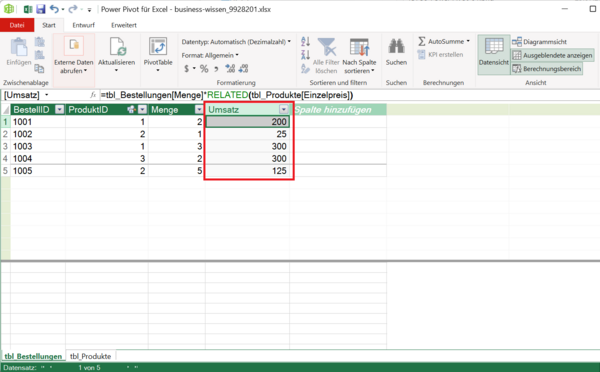Image resolution: width=600 pixels, height=372 pixels.
Task: Click the AutoSumme sigma button
Action: (443, 41)
